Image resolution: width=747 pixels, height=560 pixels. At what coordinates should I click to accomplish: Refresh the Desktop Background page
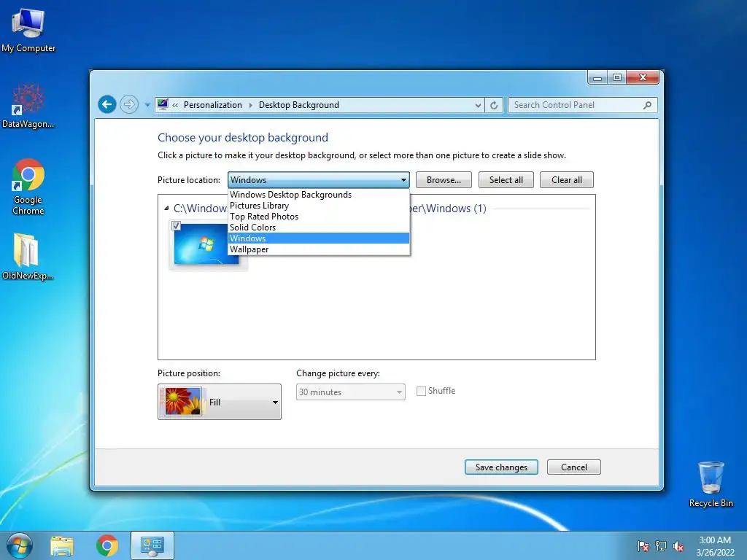pyautogui.click(x=494, y=105)
